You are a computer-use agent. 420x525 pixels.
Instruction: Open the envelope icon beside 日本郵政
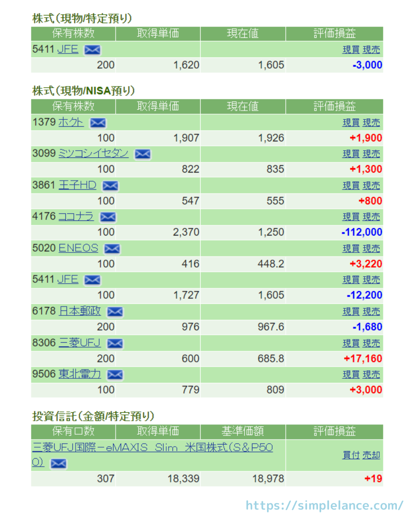click(115, 312)
